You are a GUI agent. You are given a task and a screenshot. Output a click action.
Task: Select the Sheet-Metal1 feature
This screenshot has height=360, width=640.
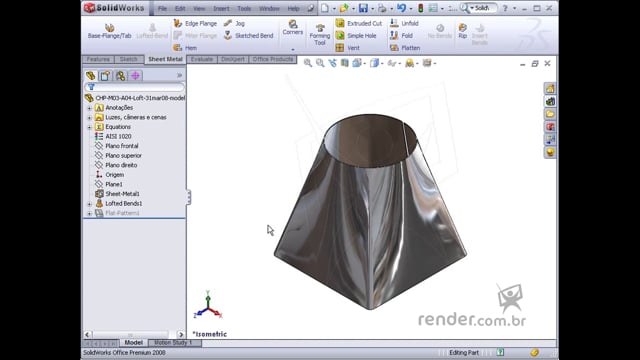pyautogui.click(x=122, y=194)
